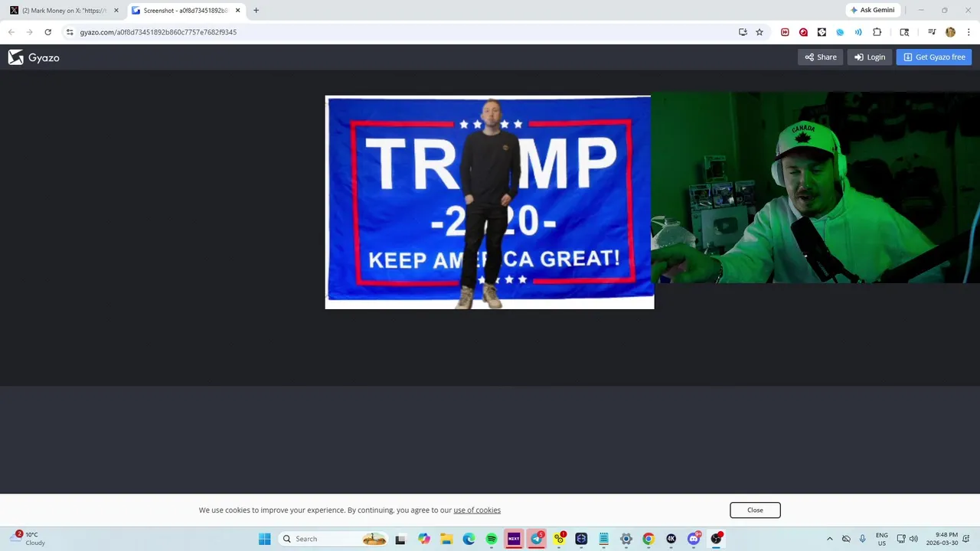
Task: Click the Trump 2020 flag screenshot image
Action: pos(489,202)
